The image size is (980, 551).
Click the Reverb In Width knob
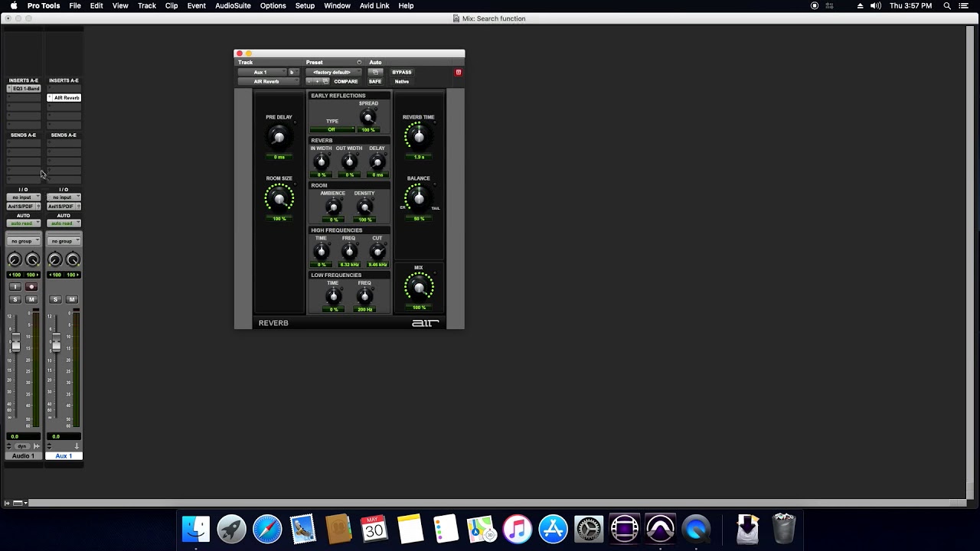tap(322, 161)
